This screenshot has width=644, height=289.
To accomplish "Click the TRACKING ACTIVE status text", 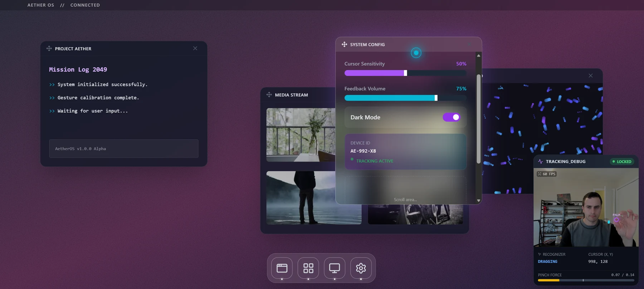I will tap(375, 161).
